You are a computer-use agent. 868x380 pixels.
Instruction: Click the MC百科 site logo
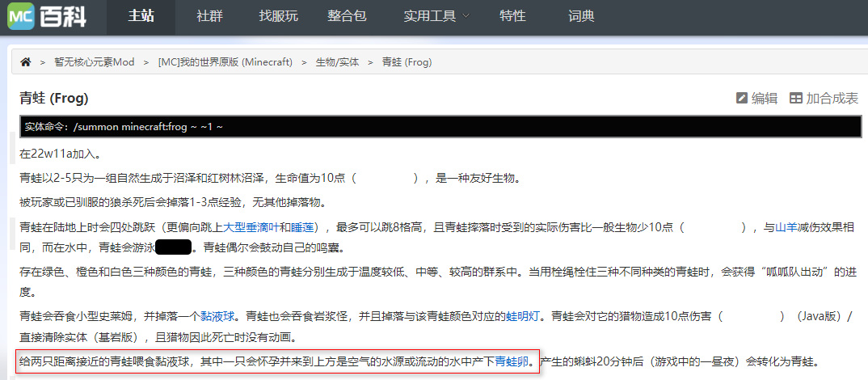coord(47,15)
